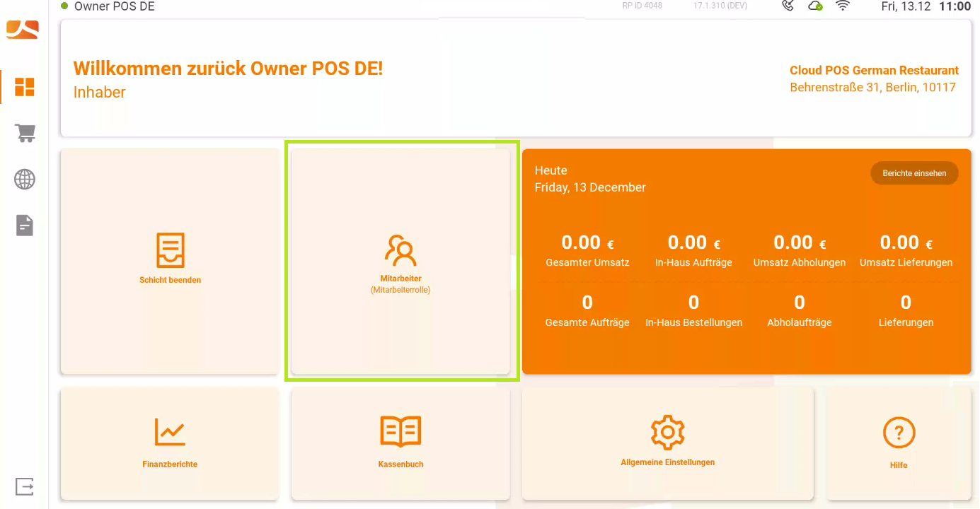Click the Gesamter Umsatz value

587,242
